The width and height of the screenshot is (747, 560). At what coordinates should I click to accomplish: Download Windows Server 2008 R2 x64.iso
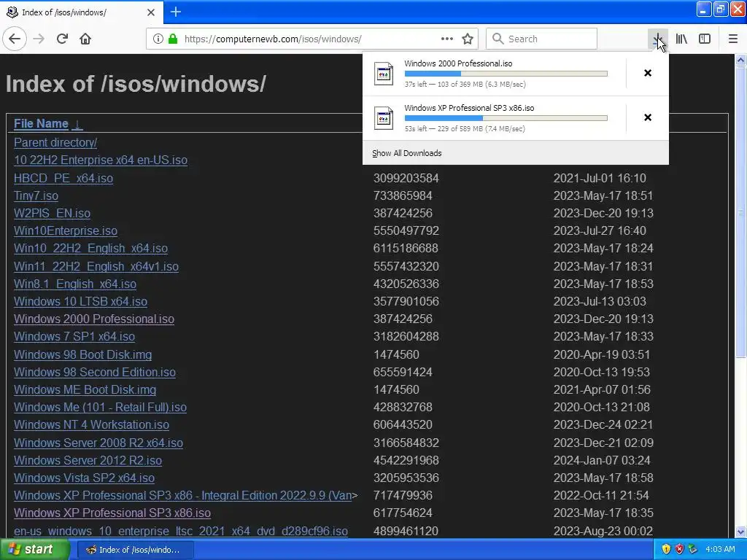point(98,443)
